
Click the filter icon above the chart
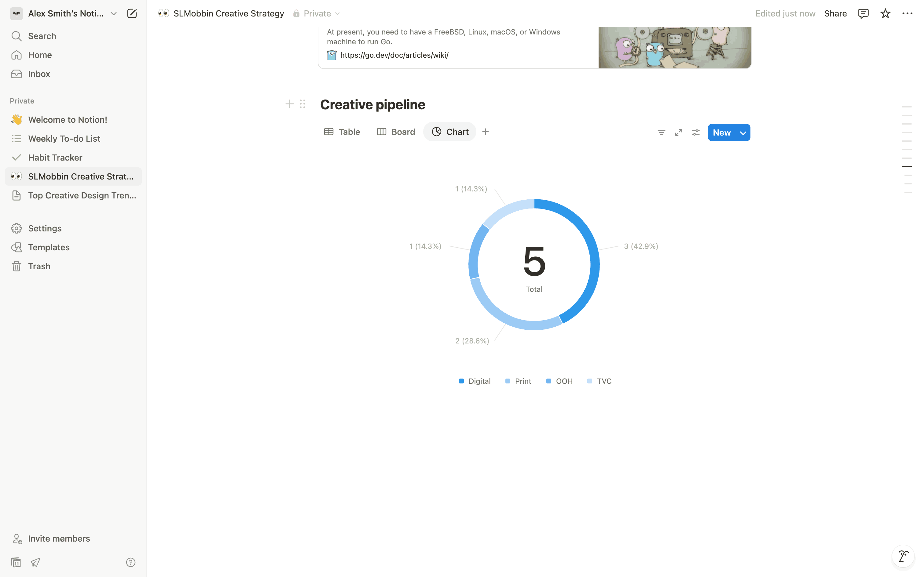point(661,132)
